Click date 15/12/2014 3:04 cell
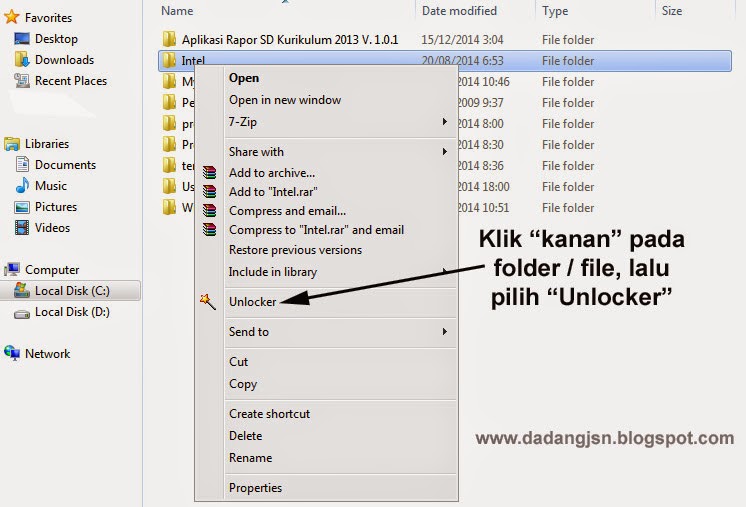This screenshot has height=507, width=746. point(462,39)
